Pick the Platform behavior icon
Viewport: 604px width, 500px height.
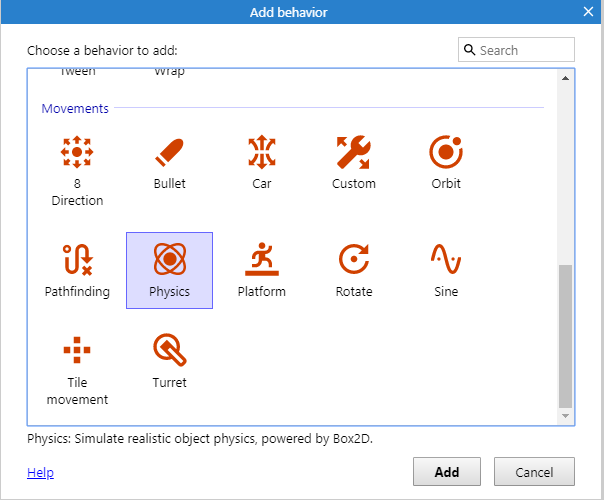point(261,261)
